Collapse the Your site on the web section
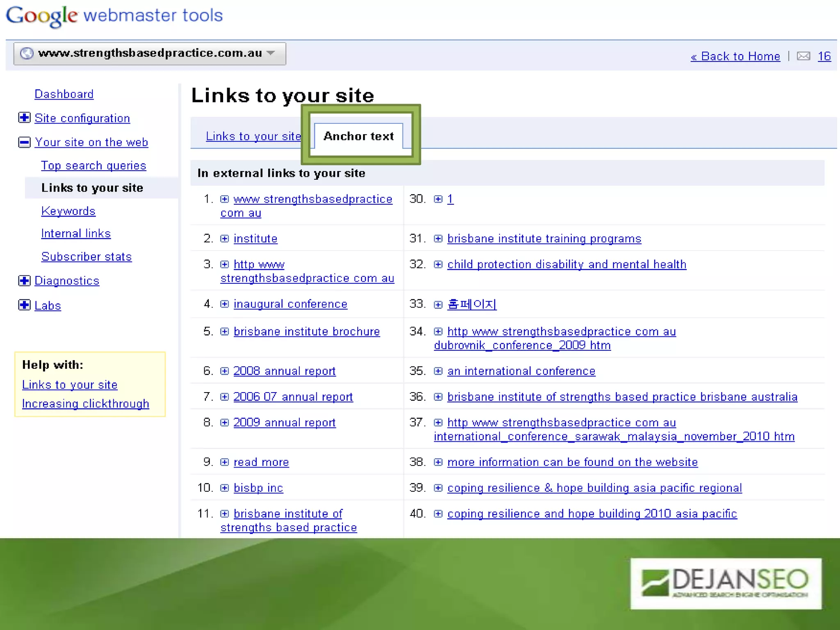Image resolution: width=840 pixels, height=630 pixels. [x=24, y=142]
